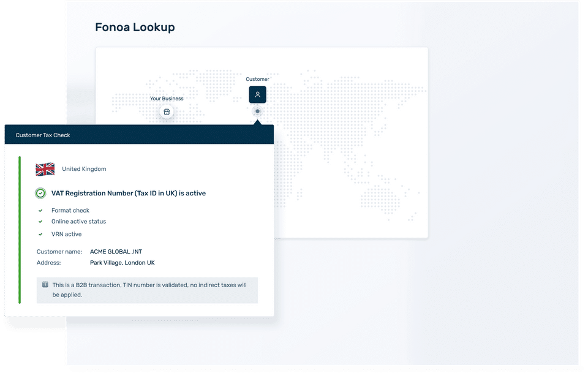Click the info icon in B2B notice
Screen dimensions: 588x373
pyautogui.click(x=45, y=285)
